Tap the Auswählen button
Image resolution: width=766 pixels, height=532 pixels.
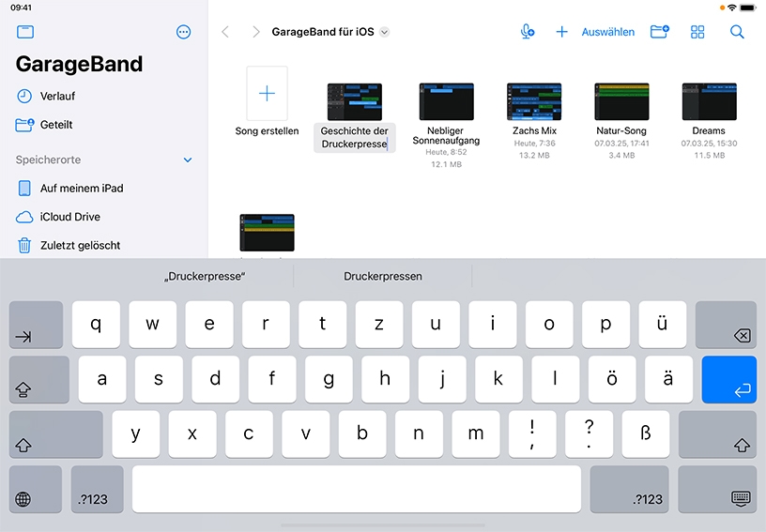pos(607,32)
